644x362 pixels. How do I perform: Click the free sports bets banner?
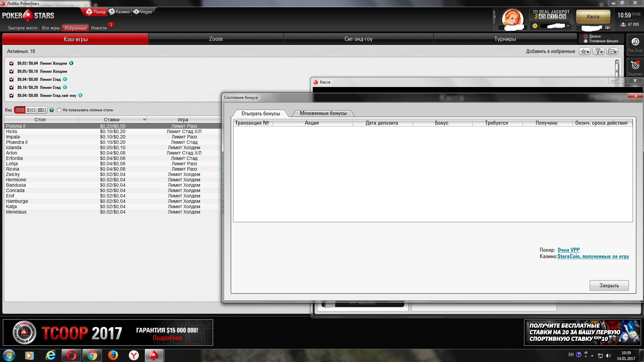[583, 332]
